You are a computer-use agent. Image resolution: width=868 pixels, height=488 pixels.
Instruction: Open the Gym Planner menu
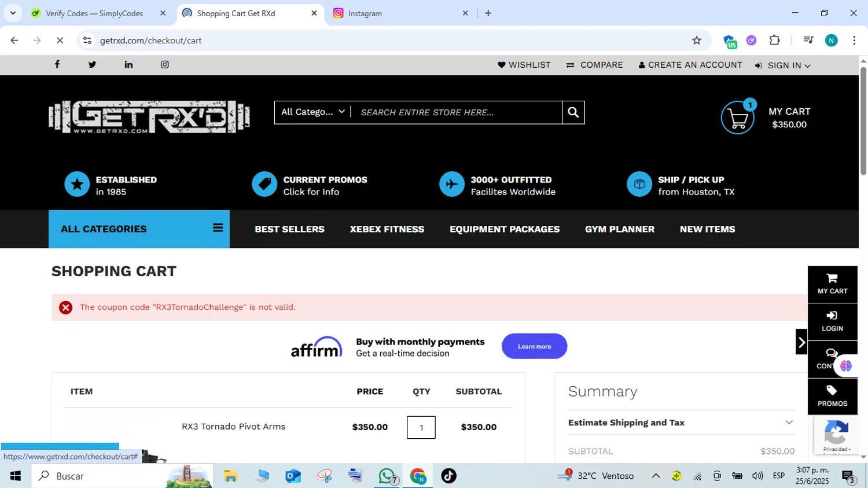(620, 229)
